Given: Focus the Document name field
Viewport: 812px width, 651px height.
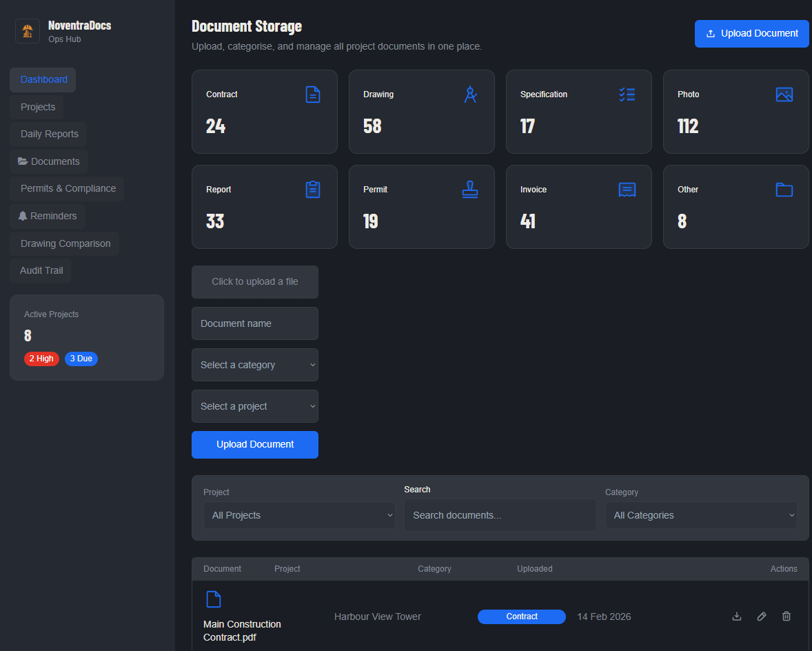Looking at the screenshot, I should coord(255,323).
